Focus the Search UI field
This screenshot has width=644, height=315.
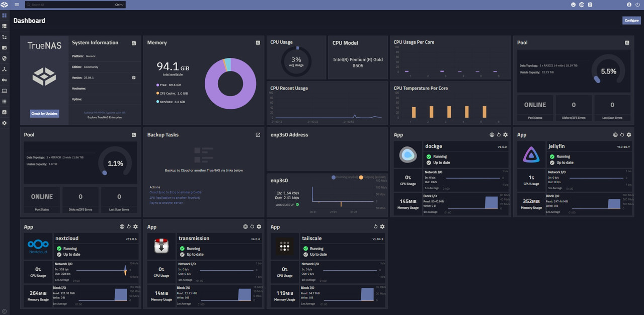75,5
